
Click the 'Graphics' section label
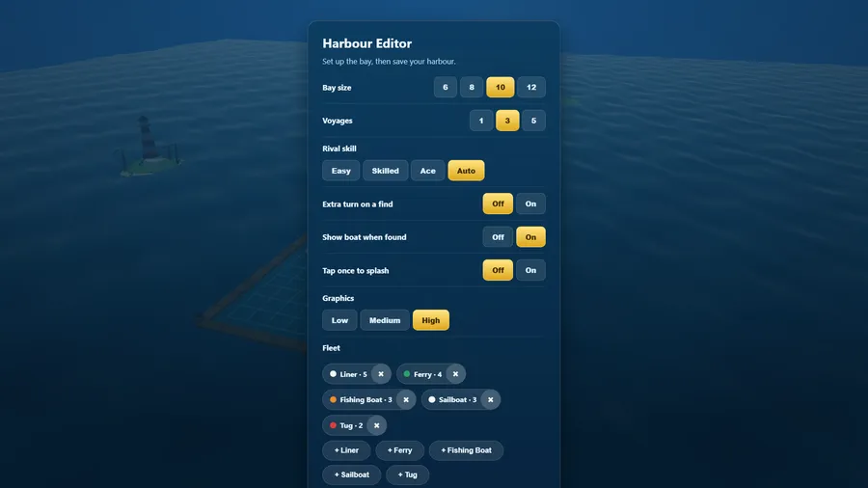339,298
